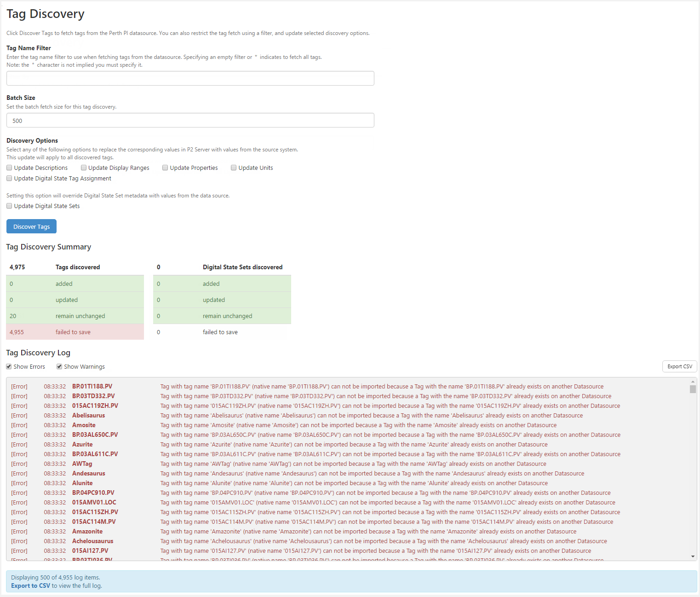Select the Abelisaurus tag name in log

[x=88, y=416]
